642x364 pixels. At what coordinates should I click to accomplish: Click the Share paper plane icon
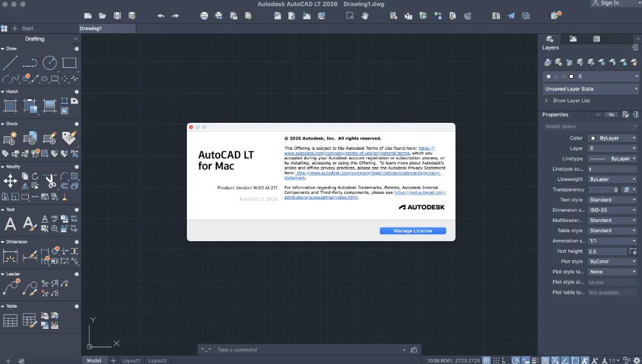click(x=511, y=16)
